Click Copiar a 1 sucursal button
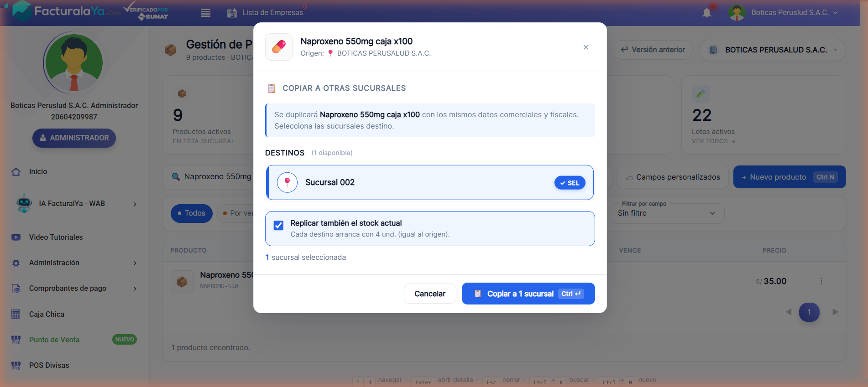 click(x=528, y=294)
